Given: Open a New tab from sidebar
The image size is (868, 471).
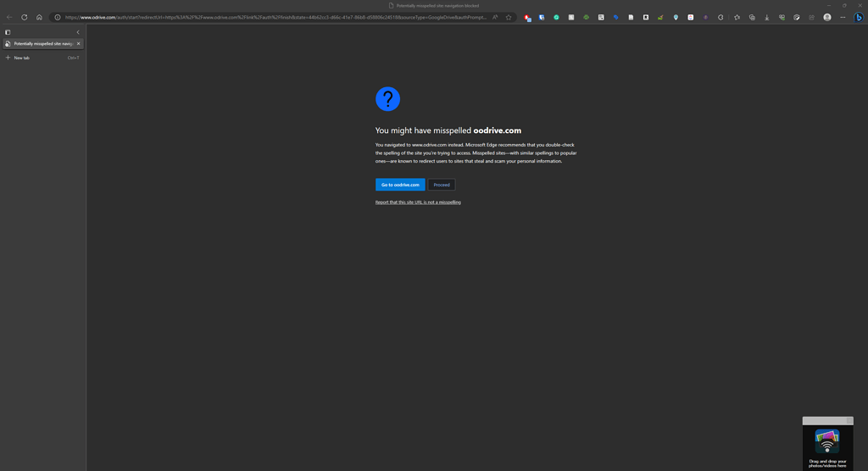Looking at the screenshot, I should coord(21,58).
